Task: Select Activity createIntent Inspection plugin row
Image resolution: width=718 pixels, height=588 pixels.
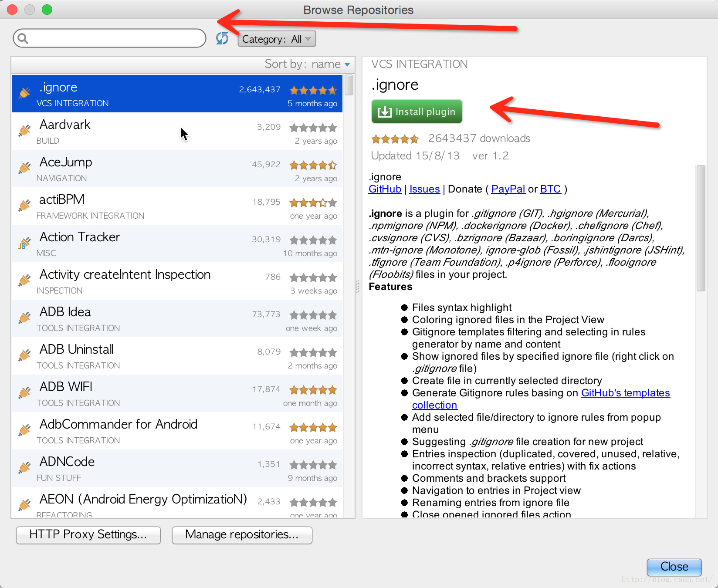Action: (177, 281)
